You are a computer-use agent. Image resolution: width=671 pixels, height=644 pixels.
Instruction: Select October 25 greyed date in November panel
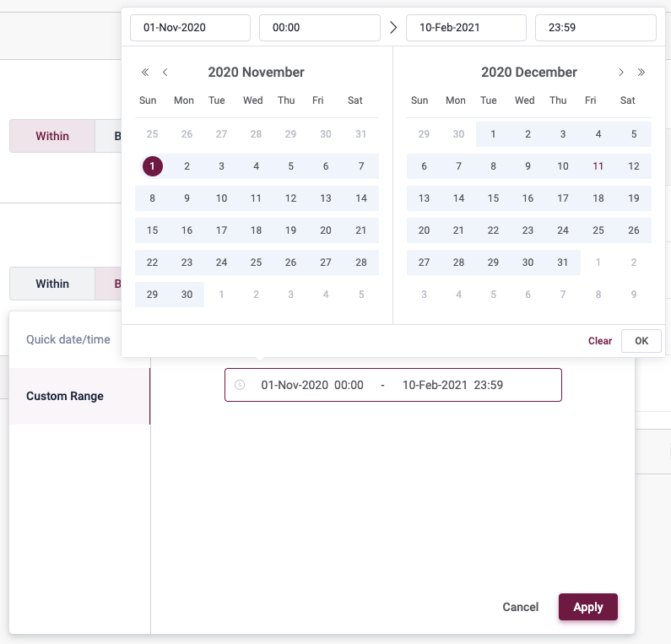point(152,134)
